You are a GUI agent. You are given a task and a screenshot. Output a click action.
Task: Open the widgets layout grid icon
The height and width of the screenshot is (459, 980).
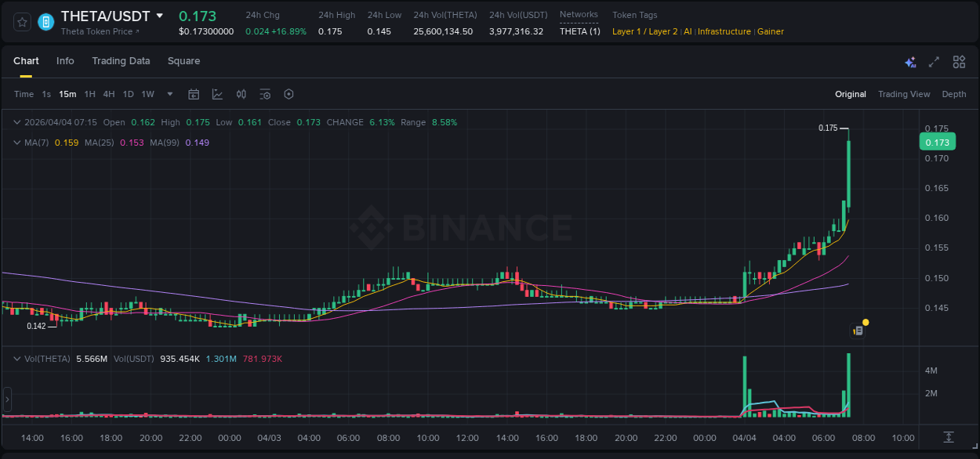click(x=958, y=62)
